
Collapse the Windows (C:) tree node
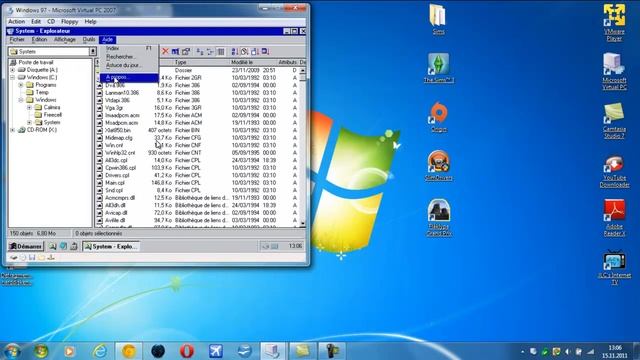13,77
